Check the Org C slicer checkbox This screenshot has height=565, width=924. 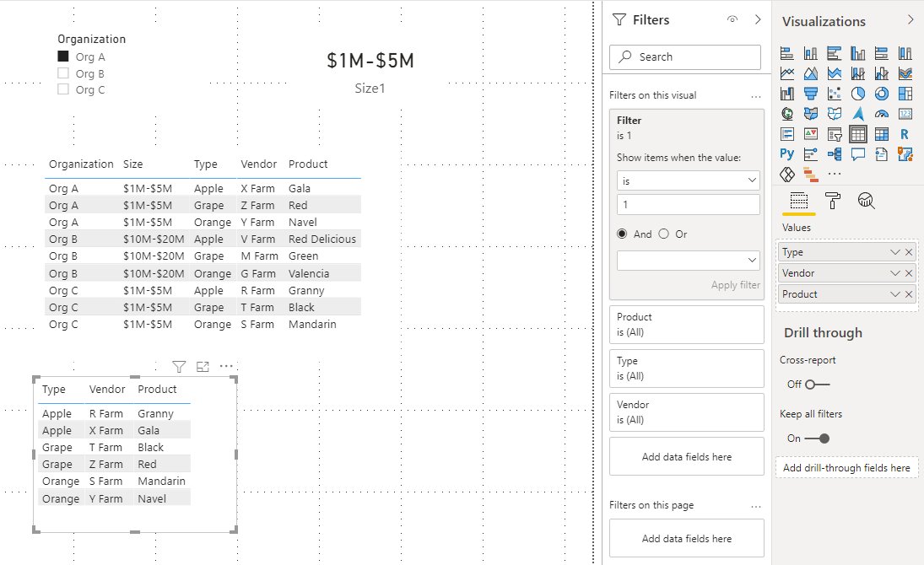(63, 89)
